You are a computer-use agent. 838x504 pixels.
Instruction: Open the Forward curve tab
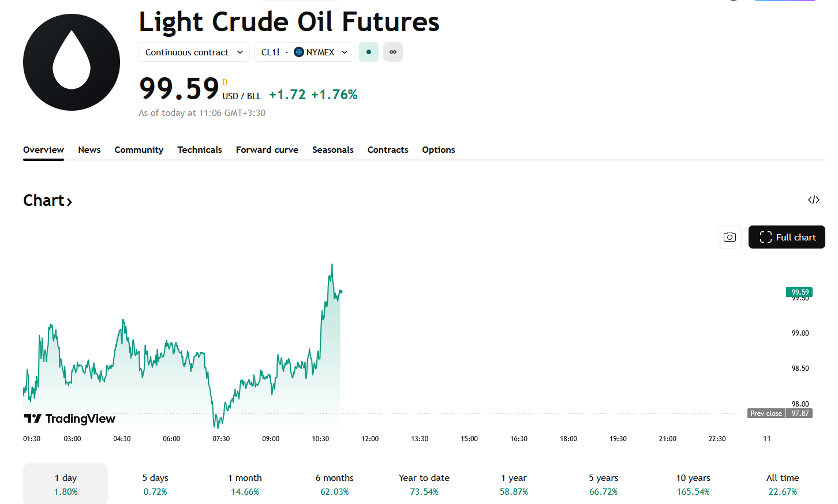pyautogui.click(x=267, y=150)
